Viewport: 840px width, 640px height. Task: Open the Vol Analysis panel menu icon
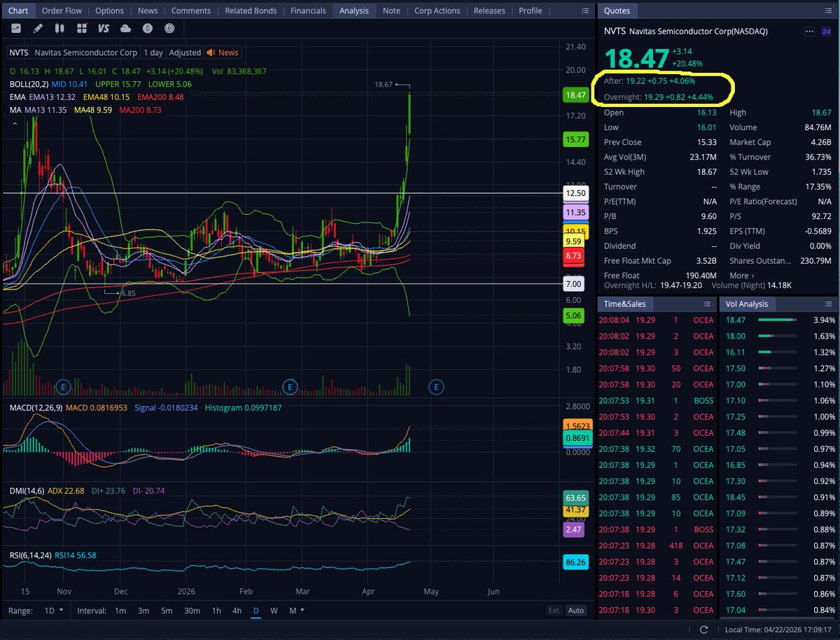pos(829,304)
